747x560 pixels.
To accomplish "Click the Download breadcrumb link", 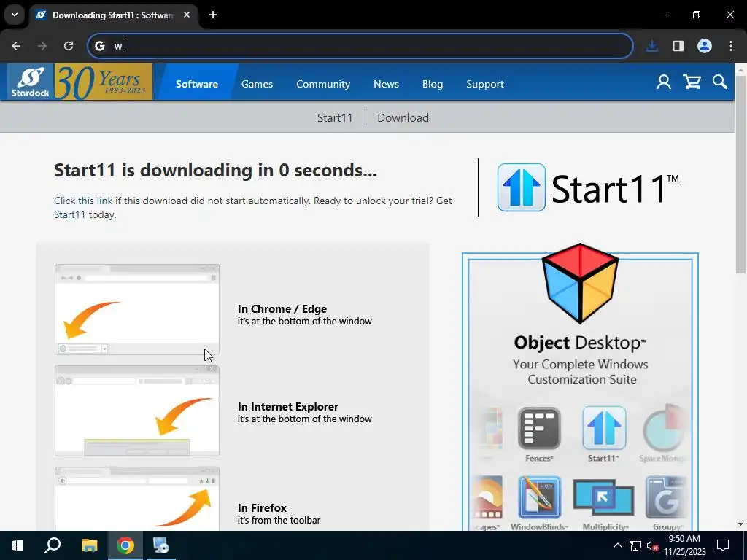I will (403, 117).
